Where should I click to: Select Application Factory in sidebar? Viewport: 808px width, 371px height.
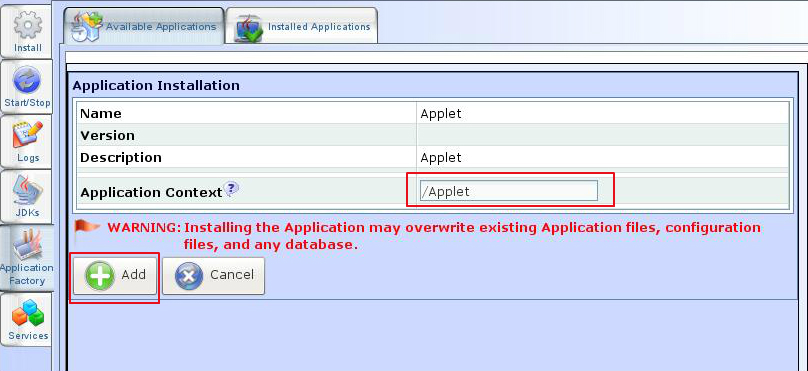point(26,258)
